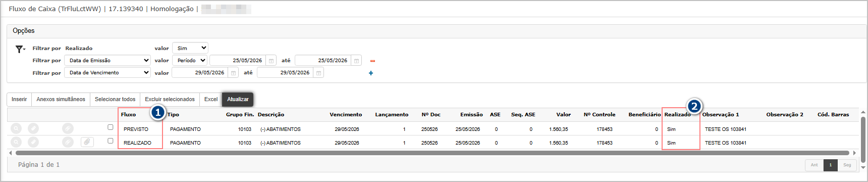868x182 pixels.
Task: Select the REALIZADO cell in the Fluxo column
Action: click(137, 143)
